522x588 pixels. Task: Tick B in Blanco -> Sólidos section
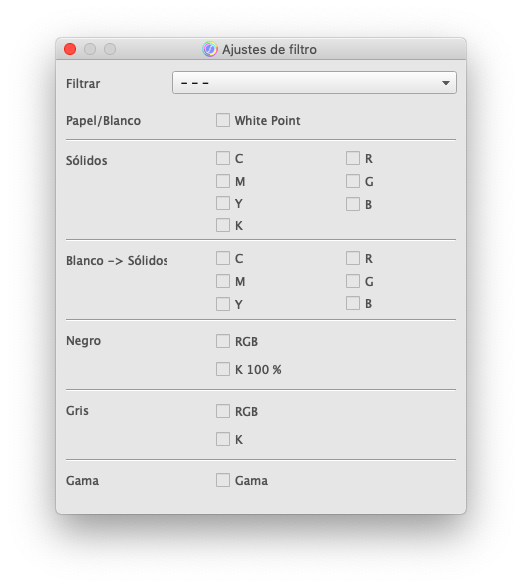coord(353,303)
